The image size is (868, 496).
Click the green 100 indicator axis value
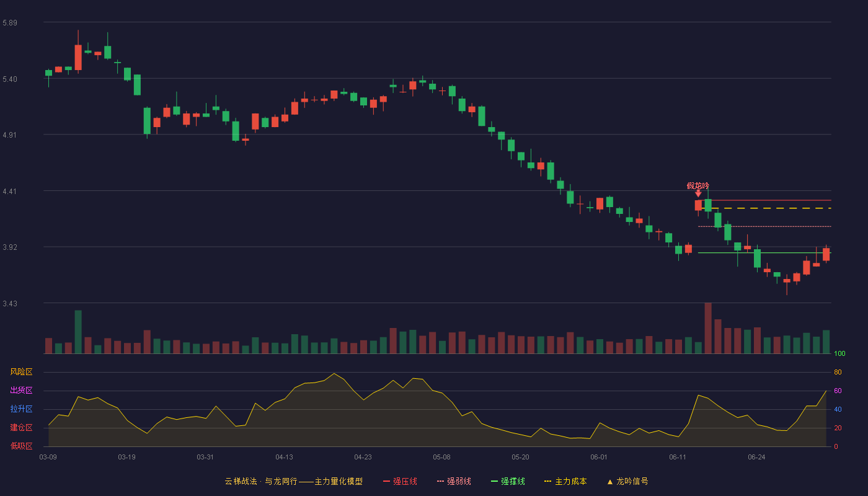(839, 354)
